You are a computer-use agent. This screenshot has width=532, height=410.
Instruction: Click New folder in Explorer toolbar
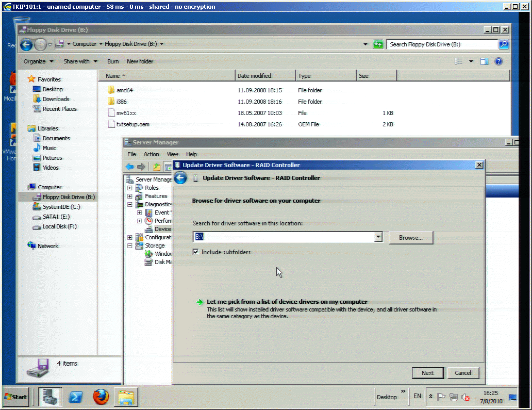[140, 61]
